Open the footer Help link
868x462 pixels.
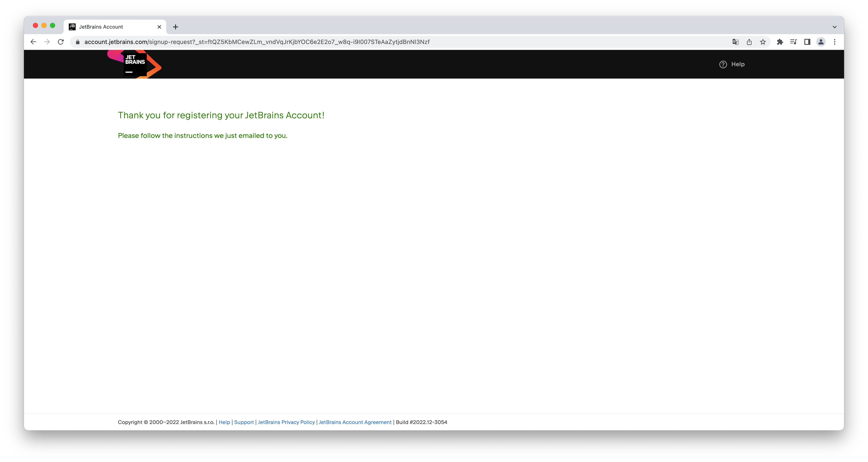[224, 422]
